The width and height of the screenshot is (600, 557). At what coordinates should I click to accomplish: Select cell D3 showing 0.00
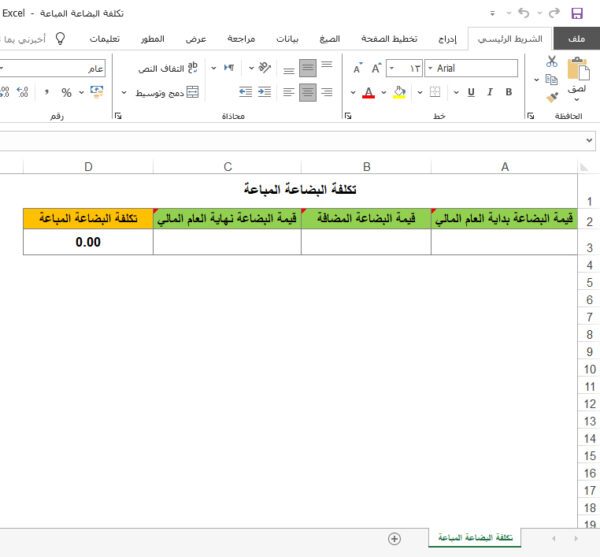point(88,242)
